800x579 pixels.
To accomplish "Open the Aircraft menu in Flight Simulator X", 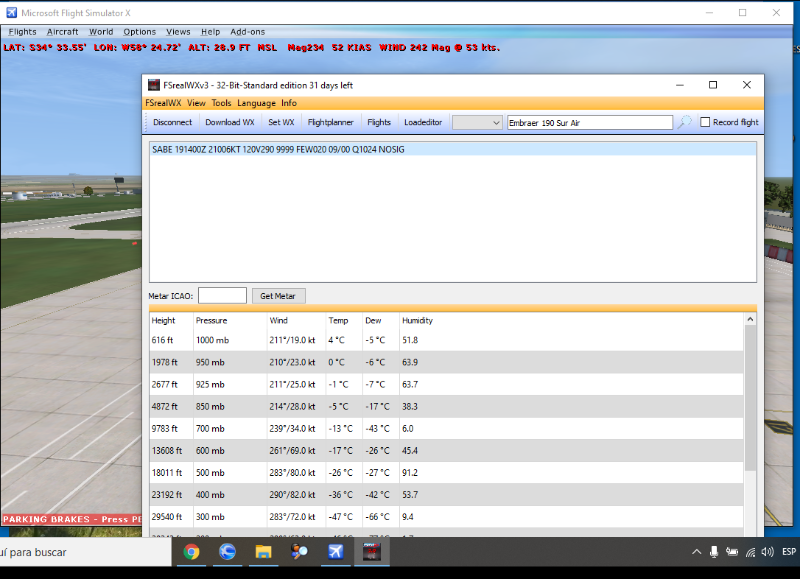I will 63,32.
